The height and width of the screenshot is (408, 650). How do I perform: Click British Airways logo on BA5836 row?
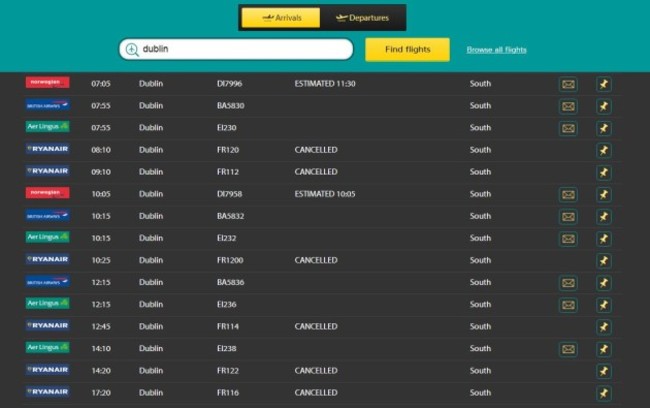point(48,281)
